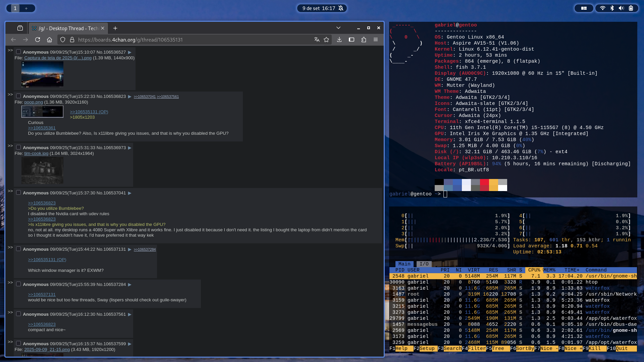This screenshot has width=644, height=362.
Task: Follow the >>106535361 quote link
Action: click(42, 128)
